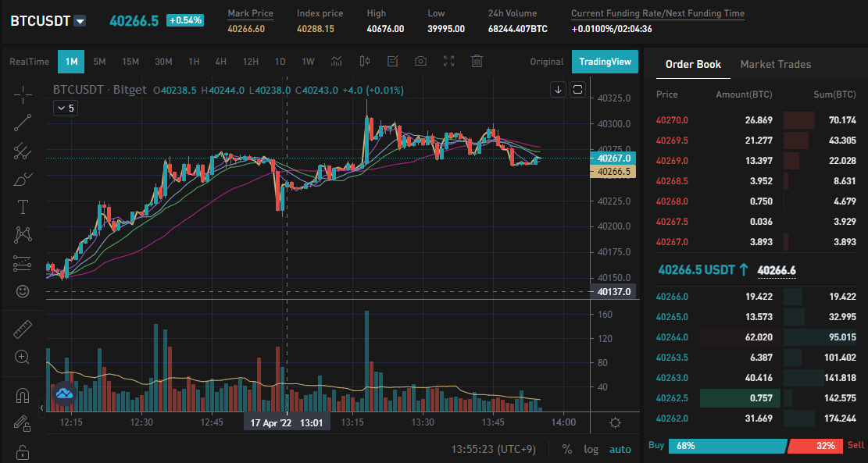Toggle stay in drawing mode pencil-lock
This screenshot has height=463, width=868.
(23, 423)
